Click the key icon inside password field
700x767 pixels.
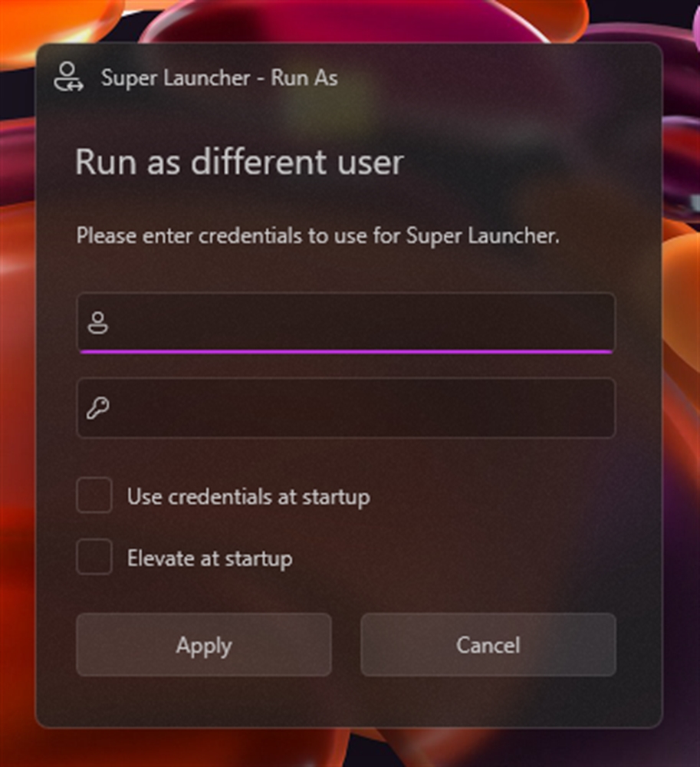tap(98, 408)
